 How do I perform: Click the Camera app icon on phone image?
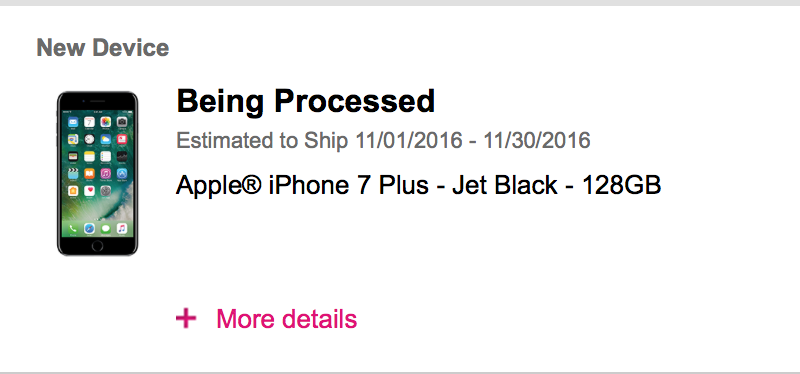pyautogui.click(x=122, y=122)
